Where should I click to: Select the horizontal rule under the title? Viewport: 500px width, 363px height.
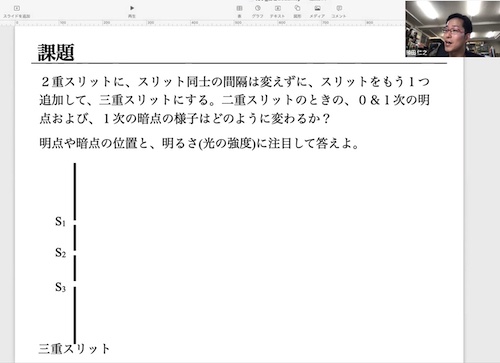click(x=239, y=63)
